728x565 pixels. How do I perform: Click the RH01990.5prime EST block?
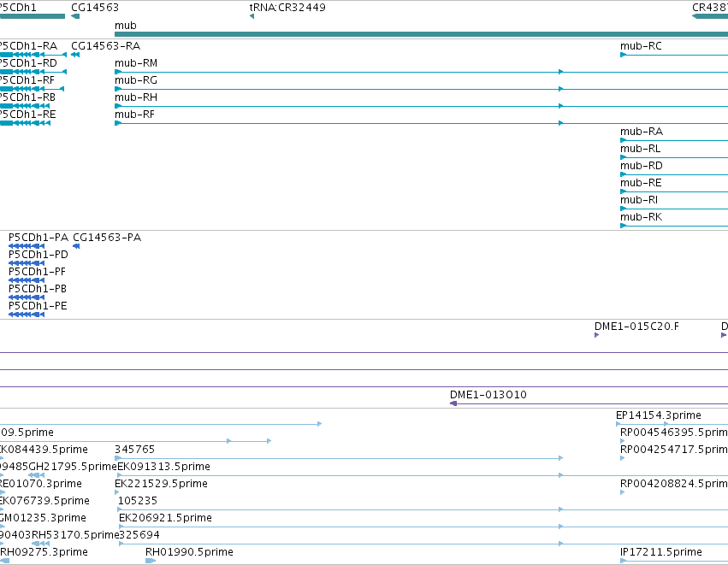(x=151, y=561)
